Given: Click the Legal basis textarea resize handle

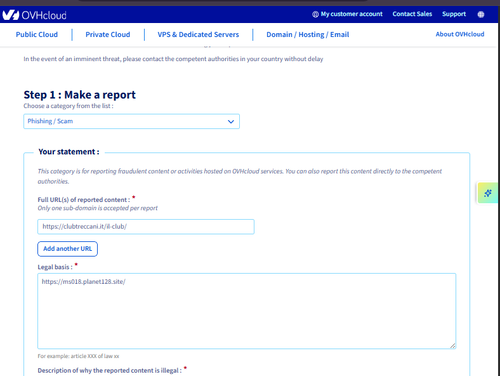Looking at the screenshot, I should click(452, 345).
